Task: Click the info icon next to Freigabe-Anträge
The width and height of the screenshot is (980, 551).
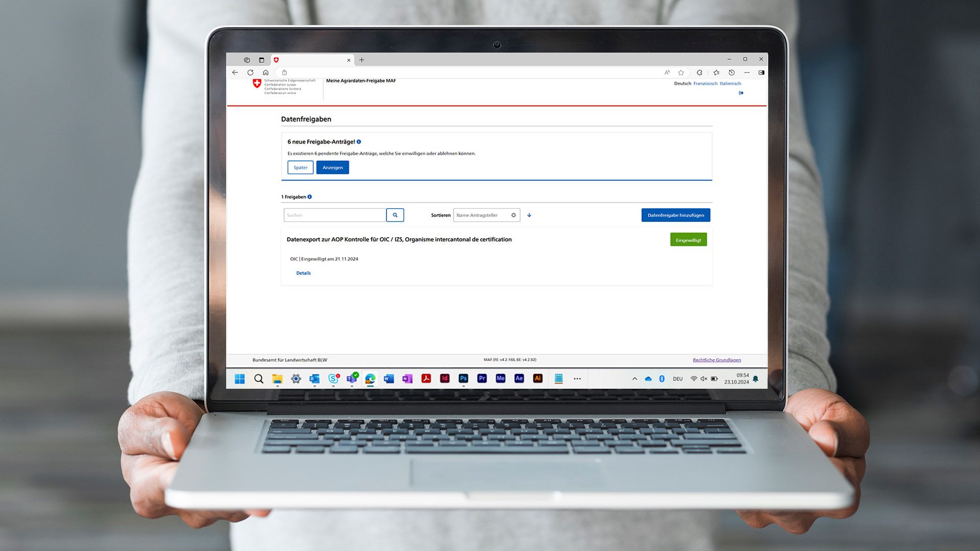Action: [x=360, y=141]
